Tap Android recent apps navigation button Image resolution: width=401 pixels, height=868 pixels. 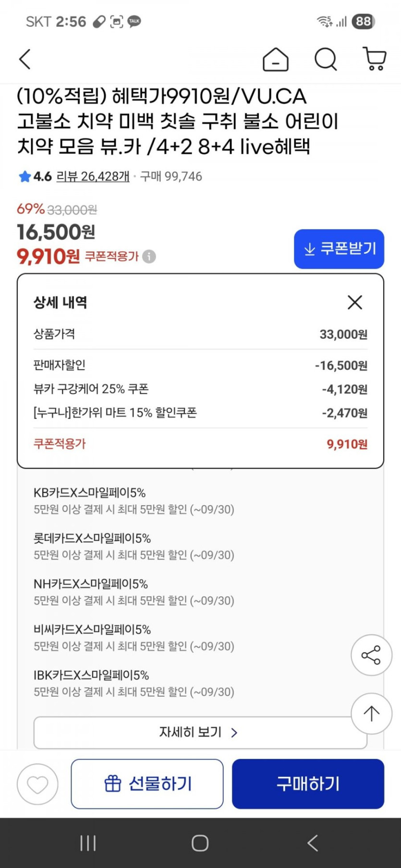coord(88,843)
